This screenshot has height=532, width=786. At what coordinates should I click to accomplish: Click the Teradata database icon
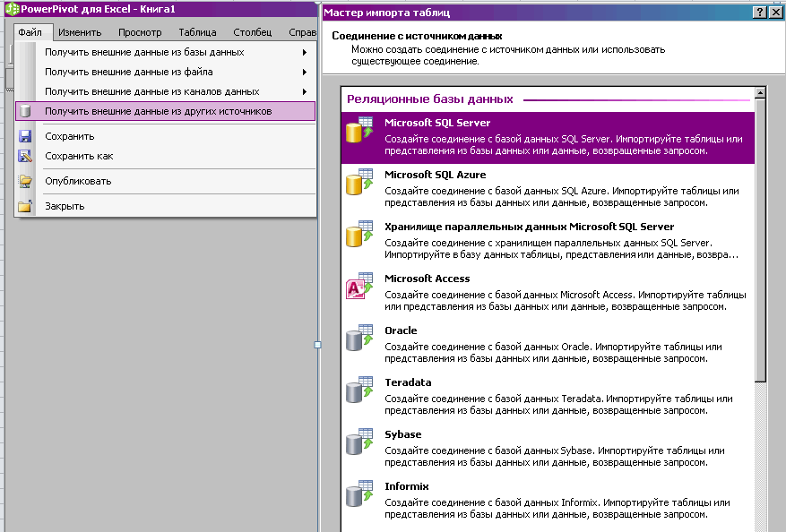tap(359, 390)
